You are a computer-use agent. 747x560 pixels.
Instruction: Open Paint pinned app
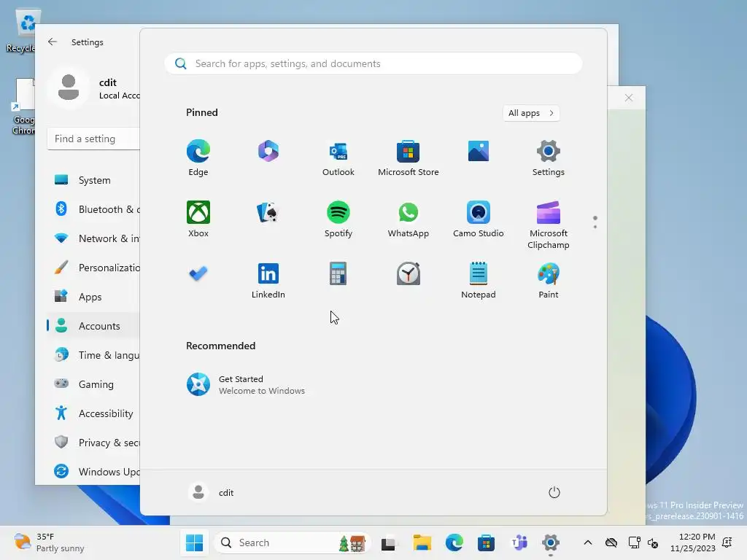coord(549,280)
